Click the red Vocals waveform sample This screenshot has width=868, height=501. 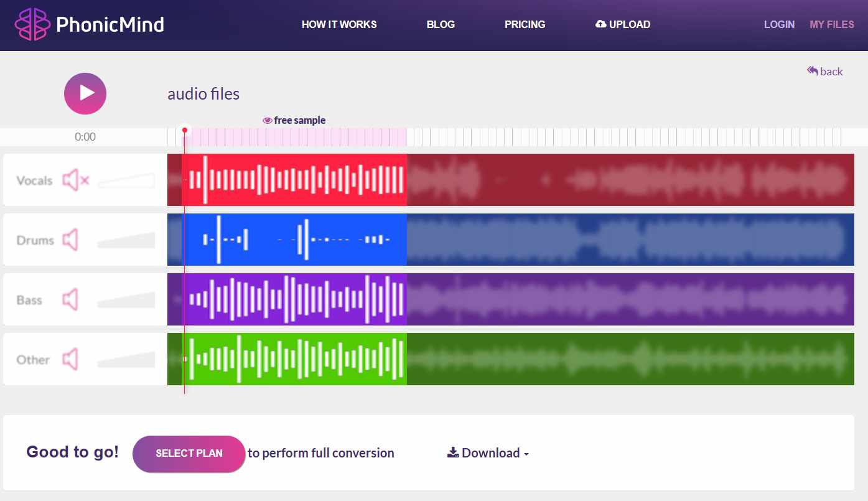[294, 180]
